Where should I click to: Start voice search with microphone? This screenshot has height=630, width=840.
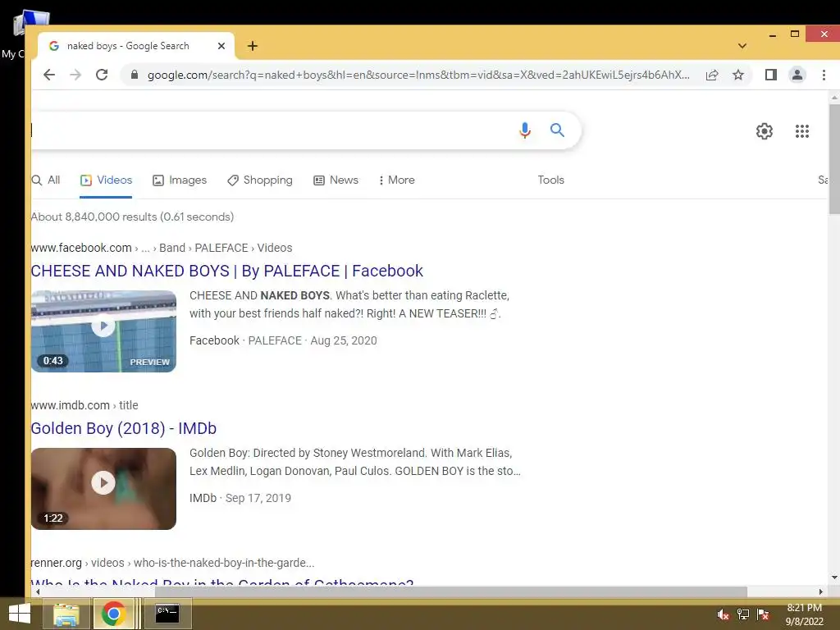tap(525, 130)
